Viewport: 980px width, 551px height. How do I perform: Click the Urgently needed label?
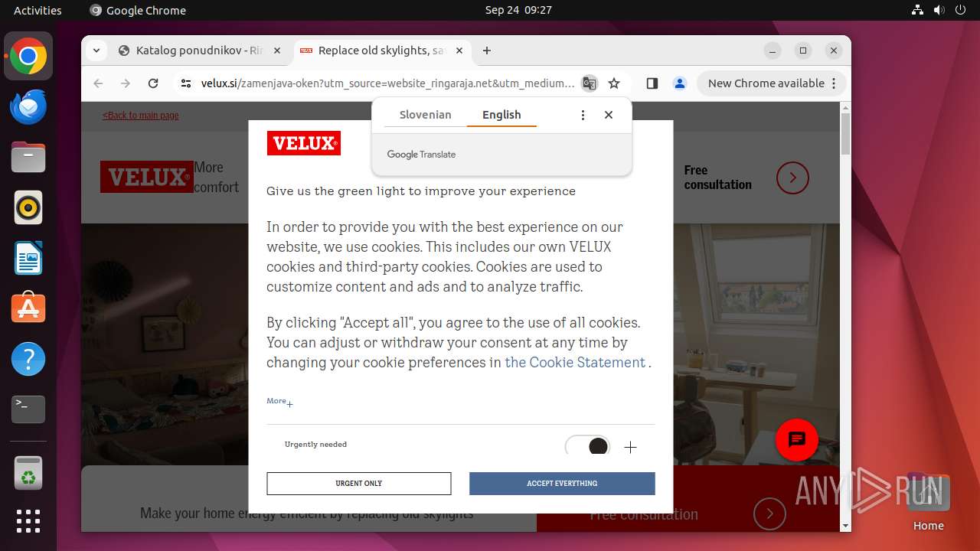pos(315,445)
